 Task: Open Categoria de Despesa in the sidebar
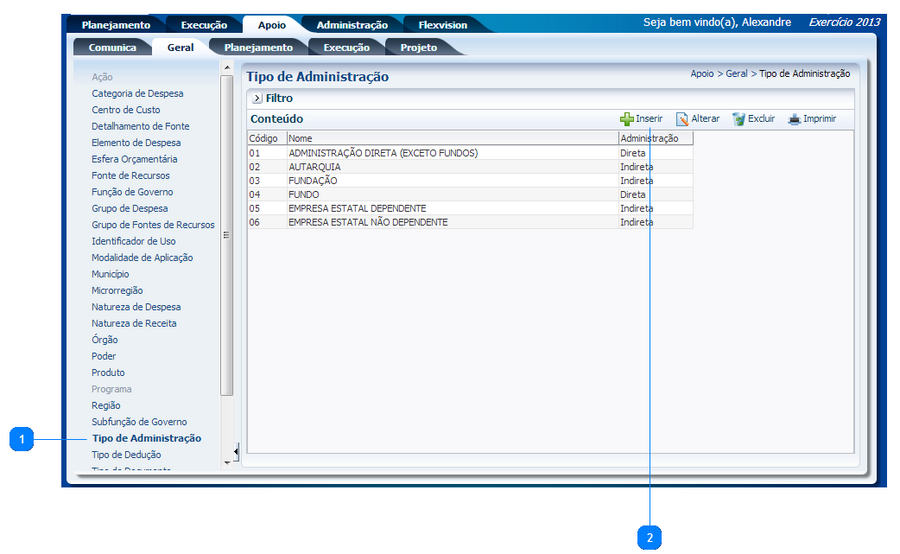137,94
